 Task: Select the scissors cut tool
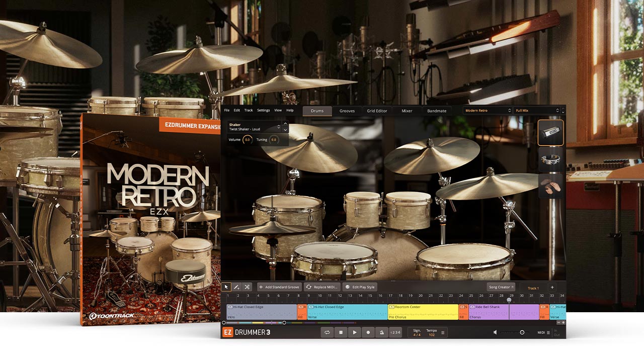tap(247, 287)
